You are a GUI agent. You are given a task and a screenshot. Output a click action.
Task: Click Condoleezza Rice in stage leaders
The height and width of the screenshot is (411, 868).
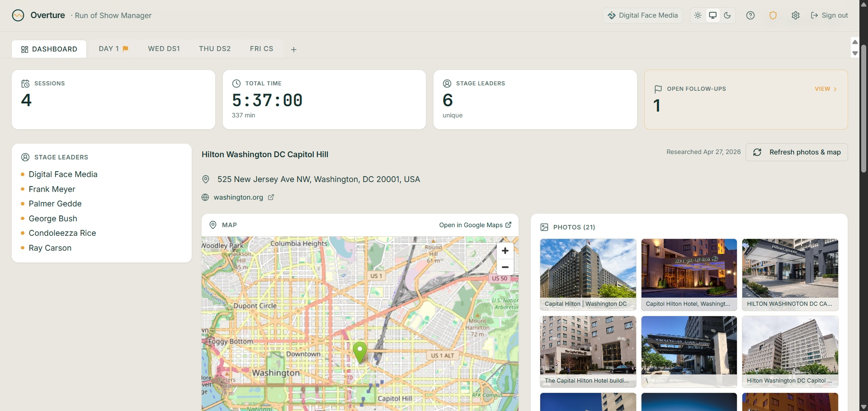[62, 233]
